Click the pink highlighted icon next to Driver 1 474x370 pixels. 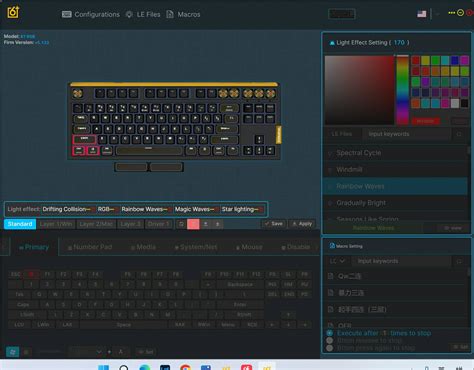click(193, 224)
